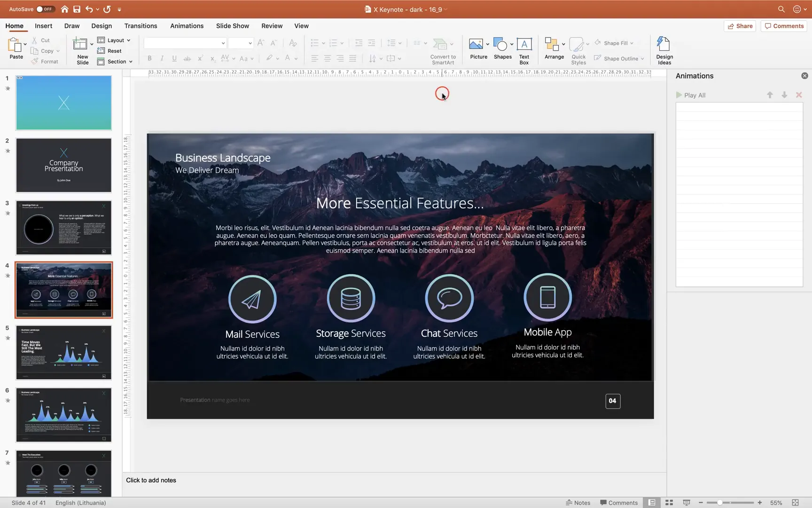Toggle underline on selected text
Screen dimensions: 812x508
click(x=174, y=58)
